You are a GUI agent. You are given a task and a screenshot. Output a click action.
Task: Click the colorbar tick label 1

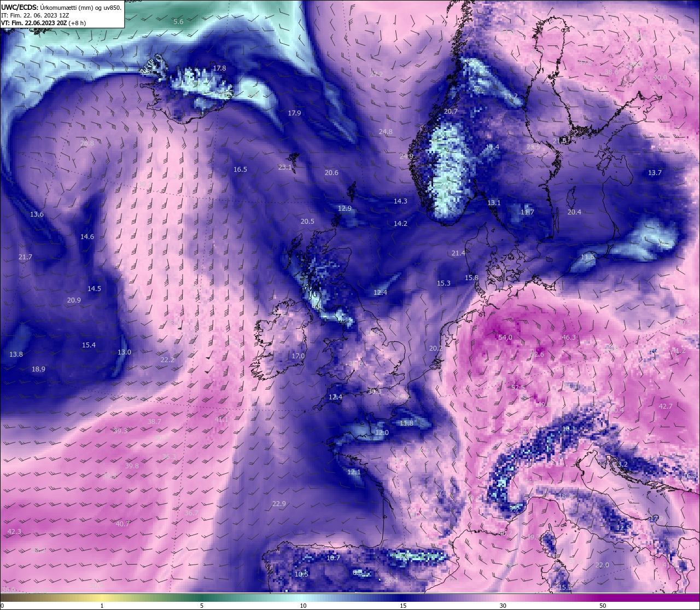coord(102,606)
